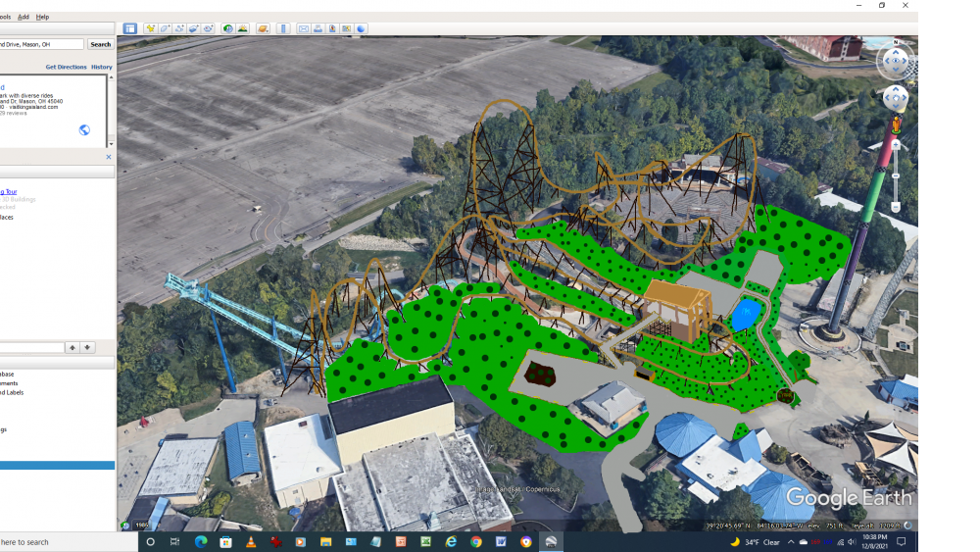The image size is (980, 552).
Task: Show historical imagery clock icon
Action: [x=228, y=28]
